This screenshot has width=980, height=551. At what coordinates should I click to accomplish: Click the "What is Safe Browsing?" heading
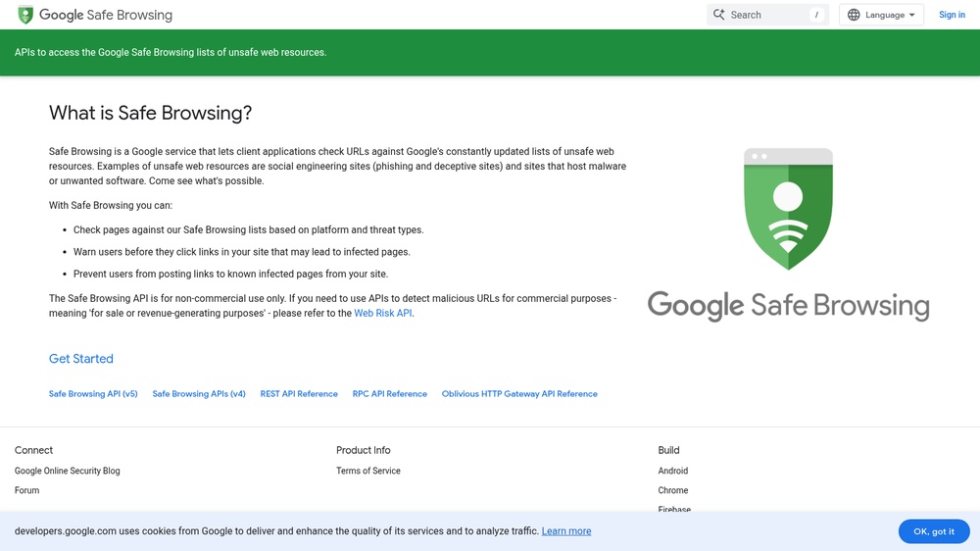coord(150,113)
